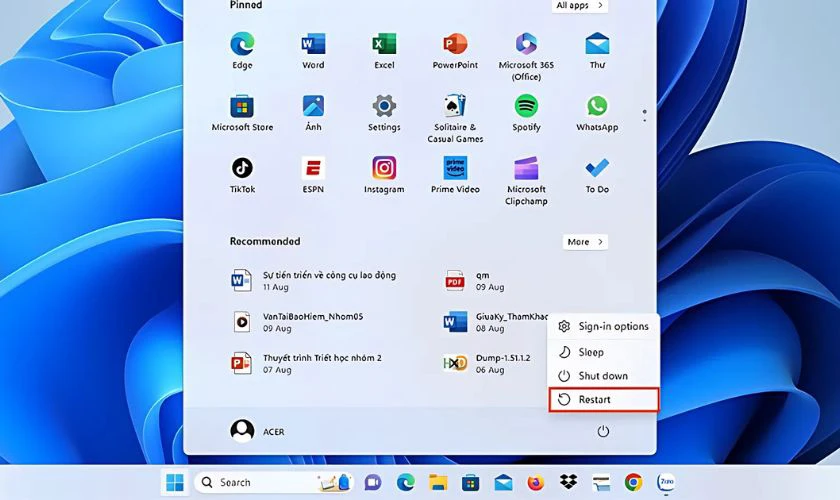The height and width of the screenshot is (500, 840).
Task: Launch Word from the pinned apps
Action: [x=313, y=50]
